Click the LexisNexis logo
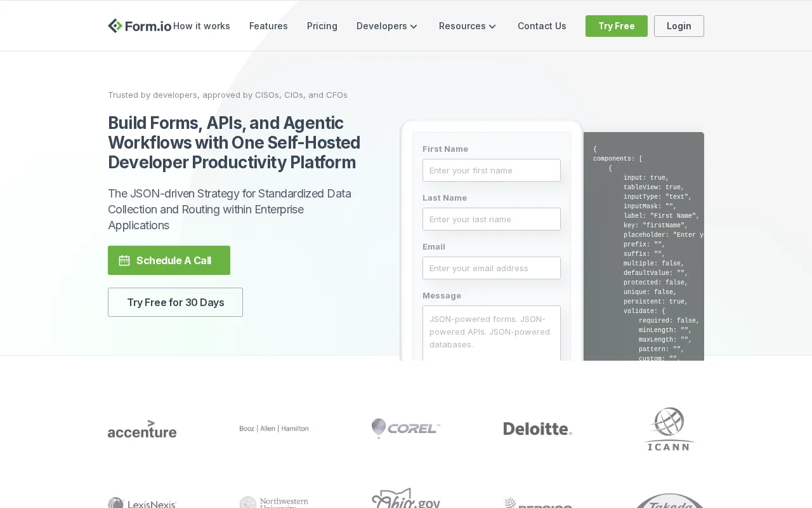Image resolution: width=812 pixels, height=508 pixels. pyautogui.click(x=142, y=503)
